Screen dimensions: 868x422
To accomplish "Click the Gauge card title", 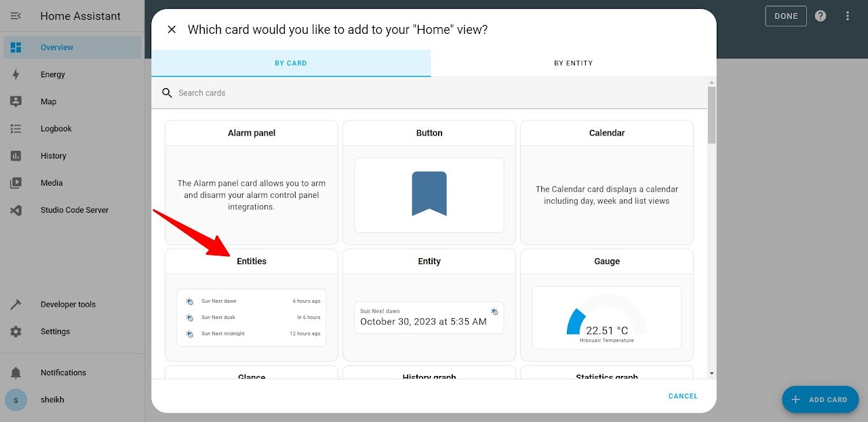I will click(607, 261).
